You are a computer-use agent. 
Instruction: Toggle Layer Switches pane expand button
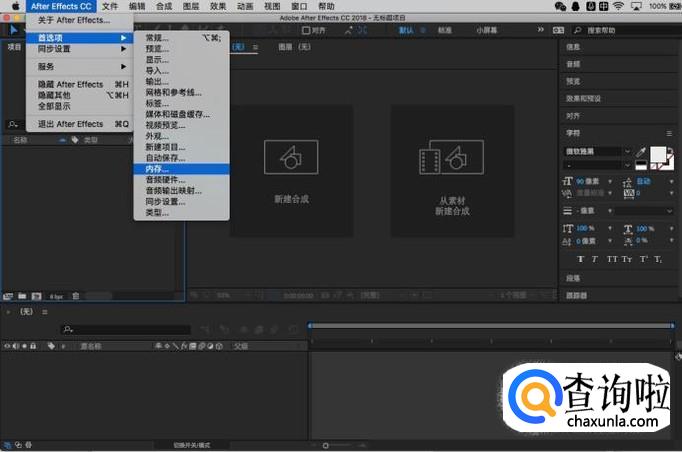point(8,445)
